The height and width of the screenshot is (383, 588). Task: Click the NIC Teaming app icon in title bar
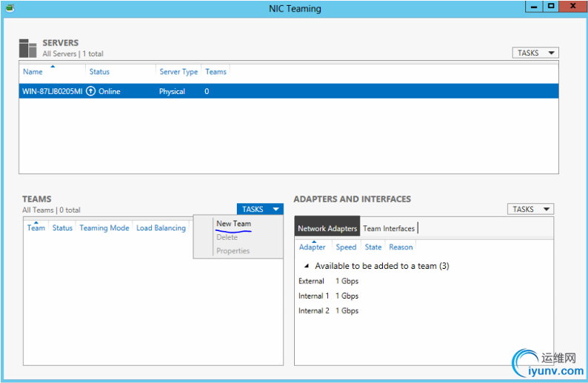tap(10, 8)
